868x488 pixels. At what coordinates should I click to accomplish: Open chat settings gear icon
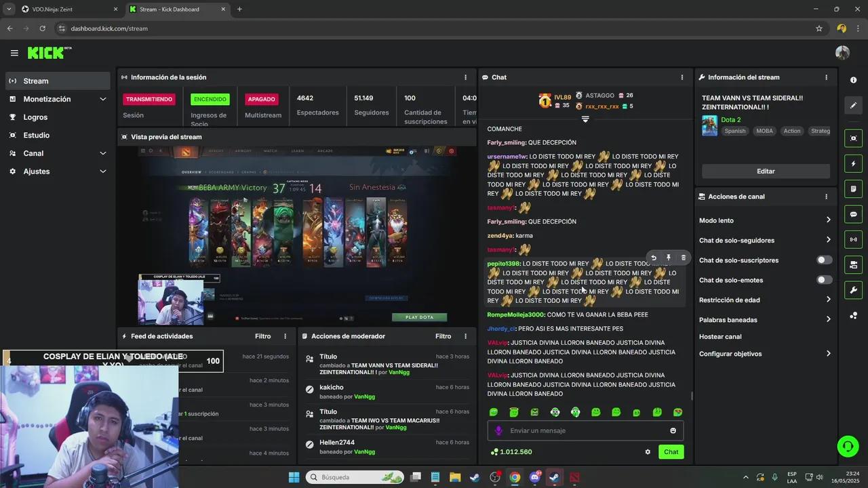point(648,452)
